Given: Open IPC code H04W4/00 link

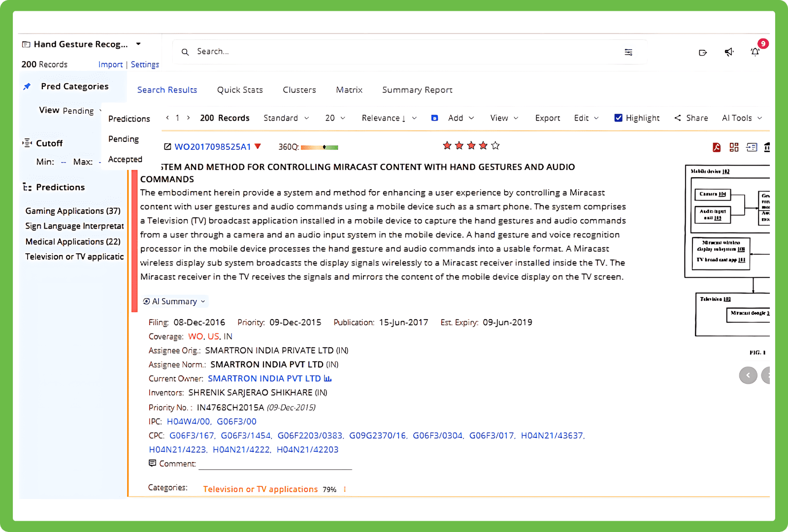Looking at the screenshot, I should tap(188, 422).
